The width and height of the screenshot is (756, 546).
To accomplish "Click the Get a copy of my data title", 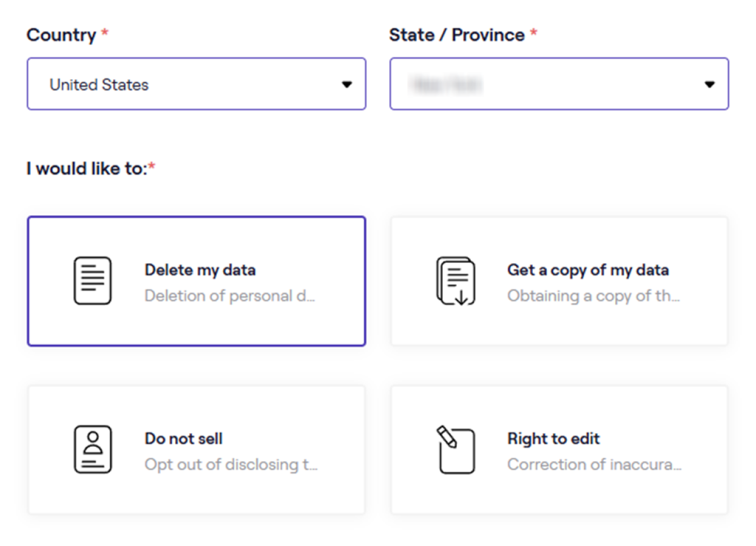I will pos(588,270).
